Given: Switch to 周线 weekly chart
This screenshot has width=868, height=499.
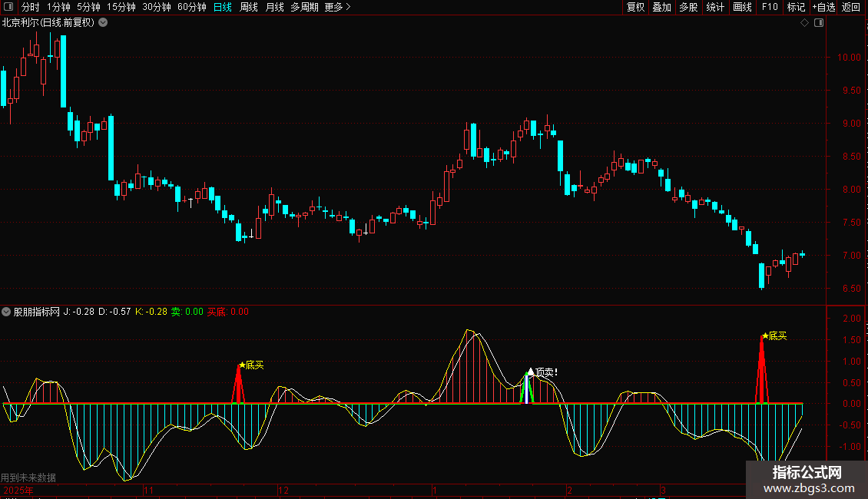Looking at the screenshot, I should 249,7.
